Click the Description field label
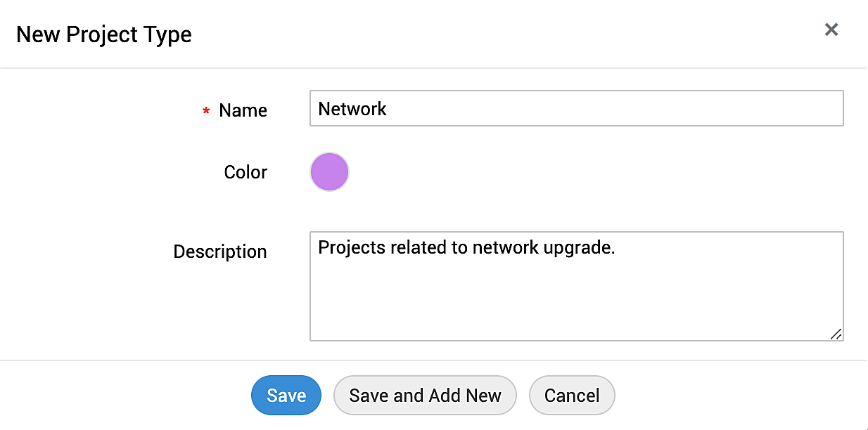The width and height of the screenshot is (868, 430). point(220,252)
